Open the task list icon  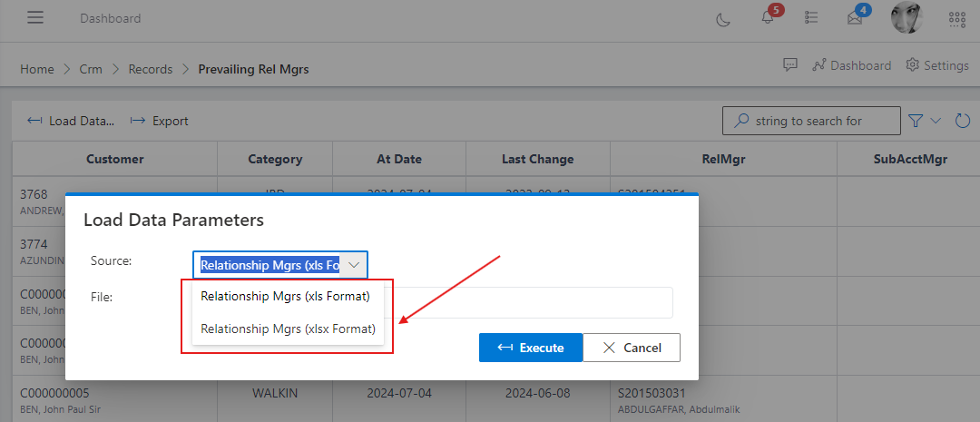click(x=811, y=18)
